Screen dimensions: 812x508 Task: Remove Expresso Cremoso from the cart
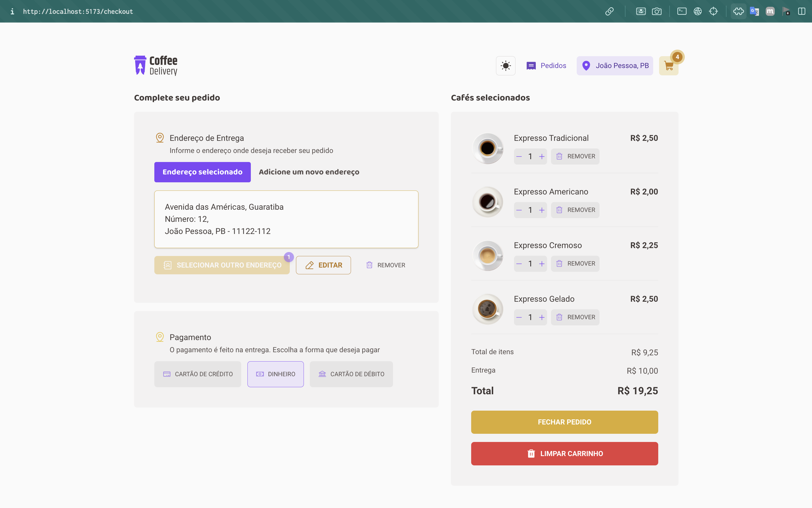(x=575, y=264)
